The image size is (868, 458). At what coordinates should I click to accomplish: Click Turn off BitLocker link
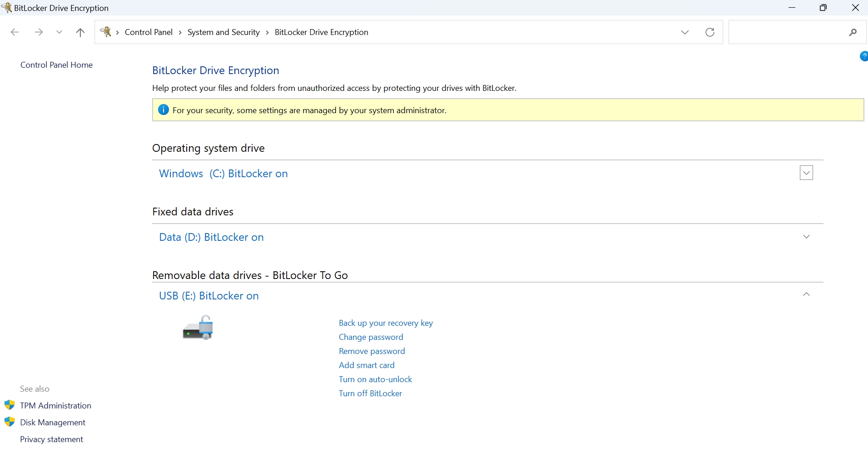(x=370, y=393)
